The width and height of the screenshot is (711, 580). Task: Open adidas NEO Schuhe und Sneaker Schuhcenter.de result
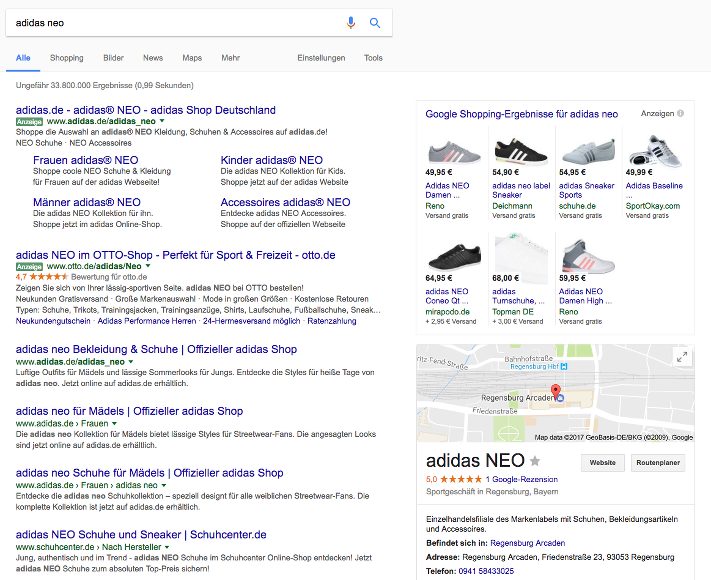tap(141, 535)
